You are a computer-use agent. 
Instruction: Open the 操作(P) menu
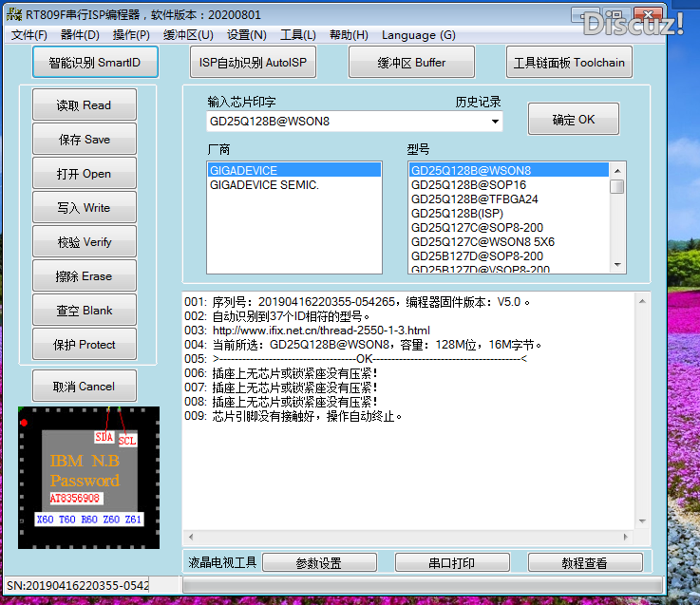click(131, 35)
